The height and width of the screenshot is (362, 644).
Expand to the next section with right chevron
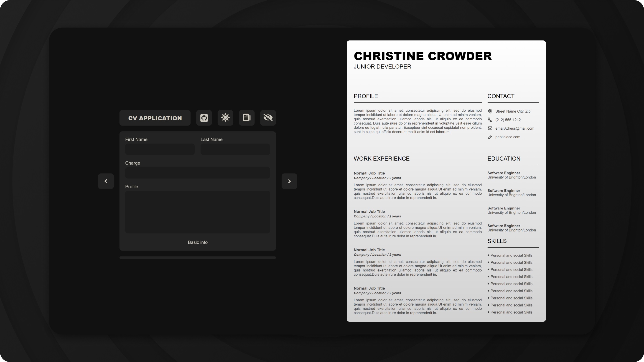289,181
